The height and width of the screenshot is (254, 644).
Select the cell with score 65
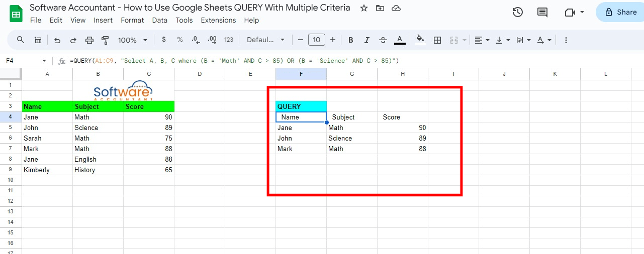tap(149, 170)
